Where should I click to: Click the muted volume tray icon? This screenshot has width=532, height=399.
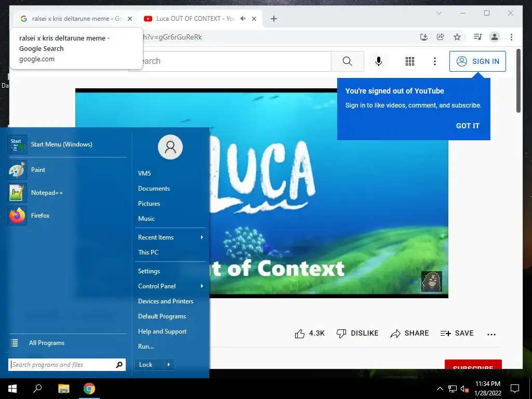point(464,389)
